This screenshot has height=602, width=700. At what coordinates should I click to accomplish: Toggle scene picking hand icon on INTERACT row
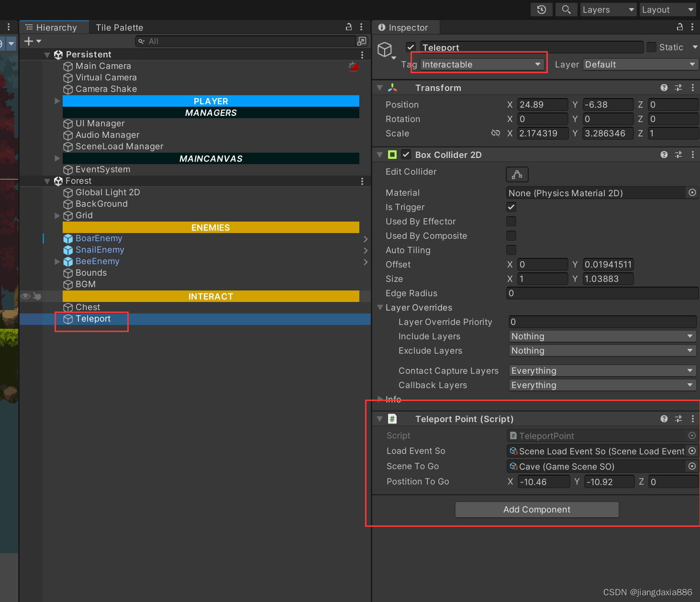pos(37,296)
